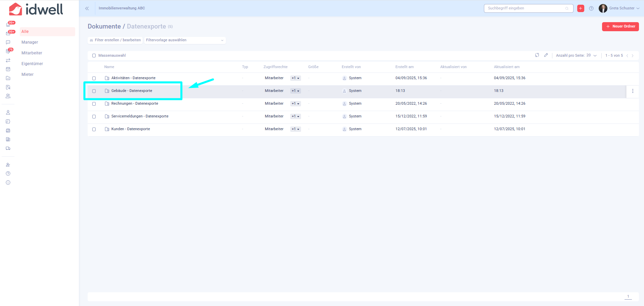
Task: Click the Neuer Ordner button
Action: (x=620, y=27)
